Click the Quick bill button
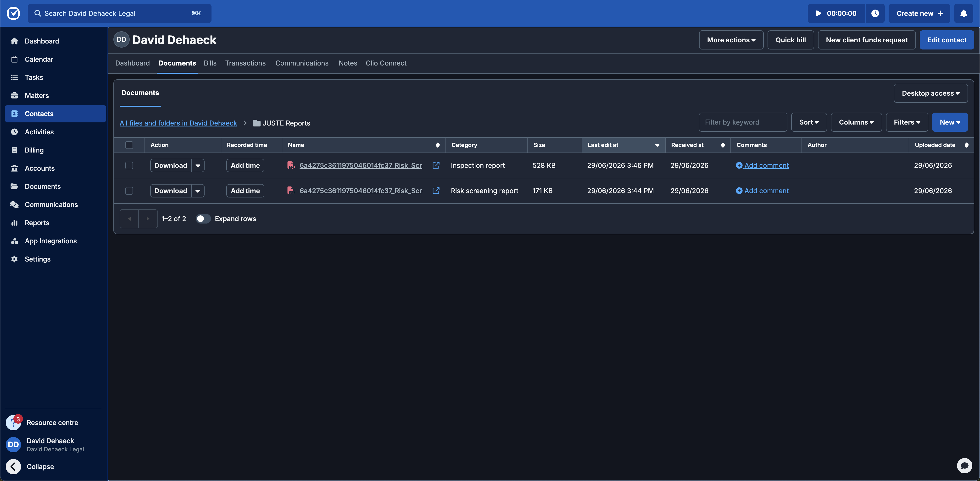The height and width of the screenshot is (481, 980). [791, 40]
